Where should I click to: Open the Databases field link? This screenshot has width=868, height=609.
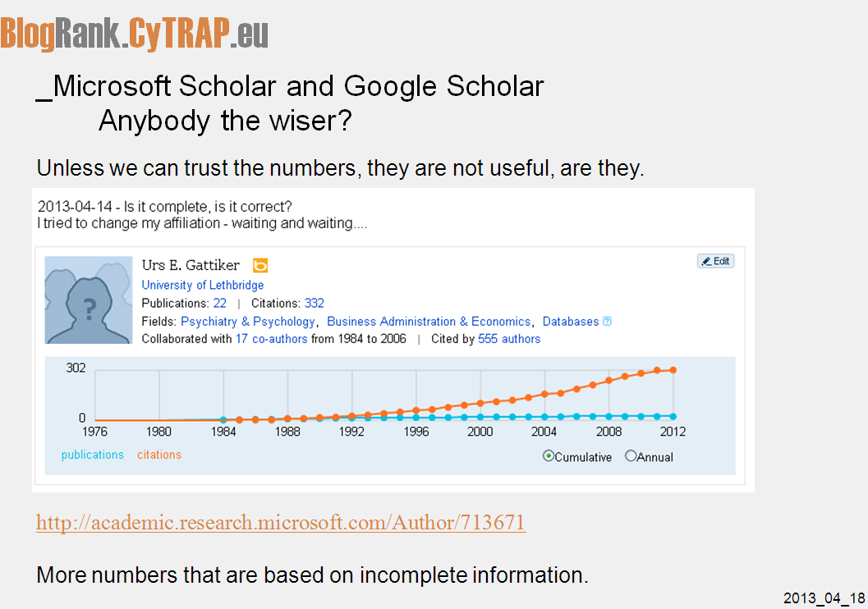571,322
